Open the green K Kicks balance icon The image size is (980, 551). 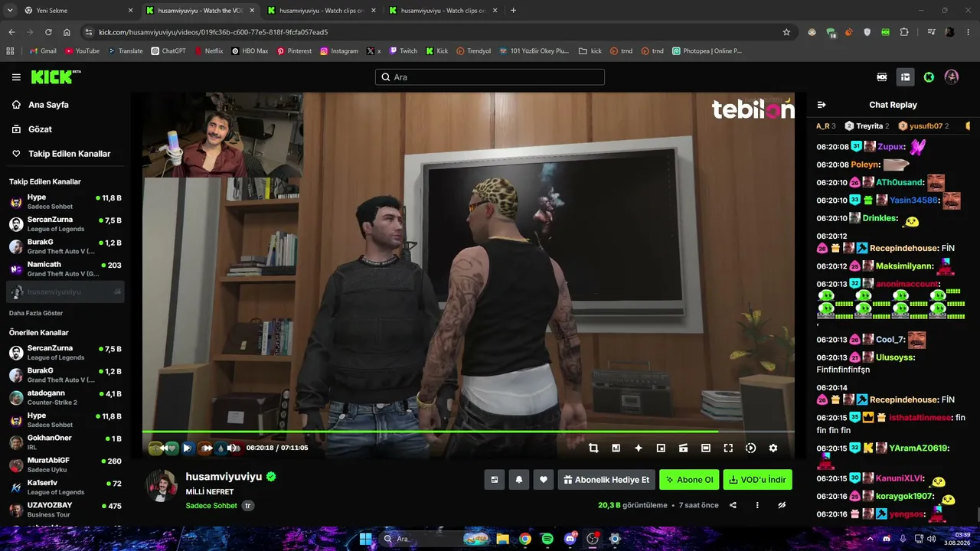(x=929, y=77)
